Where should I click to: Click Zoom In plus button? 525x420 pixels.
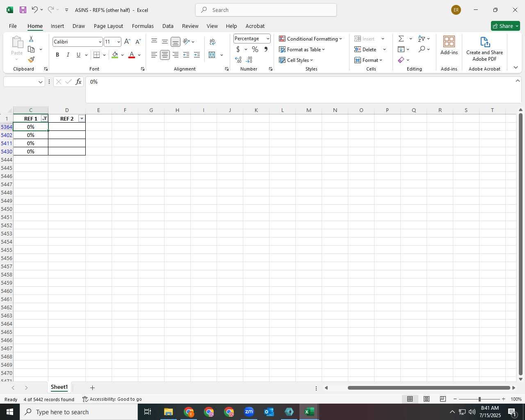503,399
